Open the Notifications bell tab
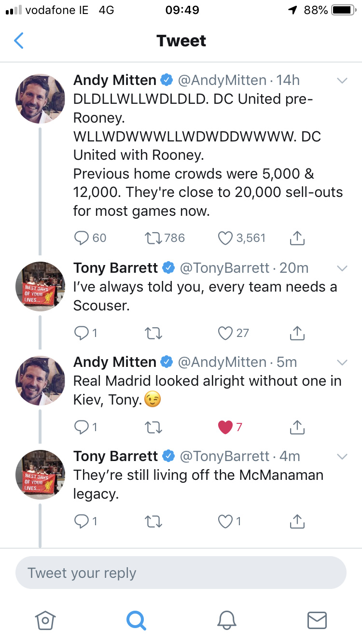This screenshot has height=644, width=362. [226, 620]
